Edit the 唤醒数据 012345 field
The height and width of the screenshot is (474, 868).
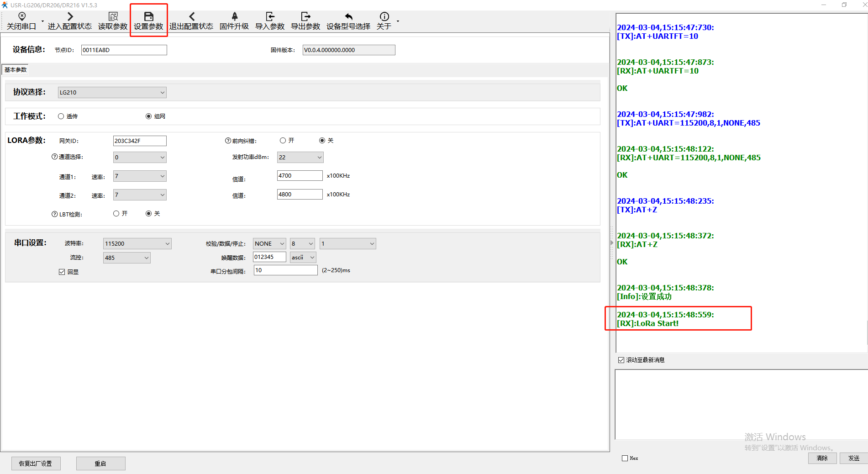pos(270,257)
